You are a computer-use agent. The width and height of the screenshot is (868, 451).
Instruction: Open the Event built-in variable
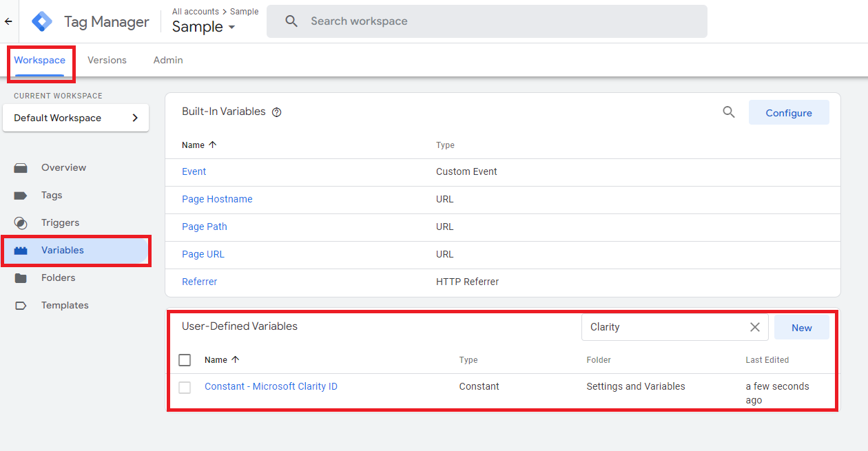tap(194, 171)
